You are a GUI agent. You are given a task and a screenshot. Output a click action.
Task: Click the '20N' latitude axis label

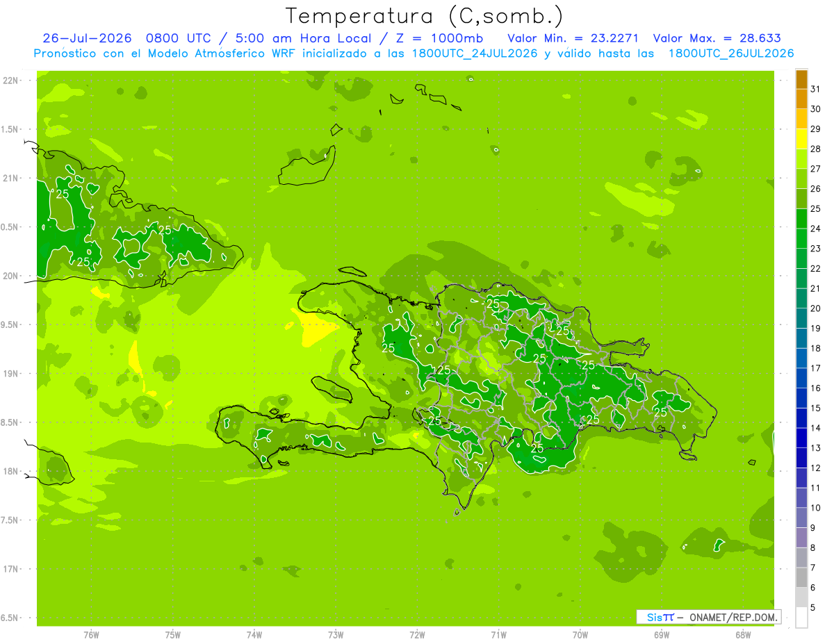[12, 276]
